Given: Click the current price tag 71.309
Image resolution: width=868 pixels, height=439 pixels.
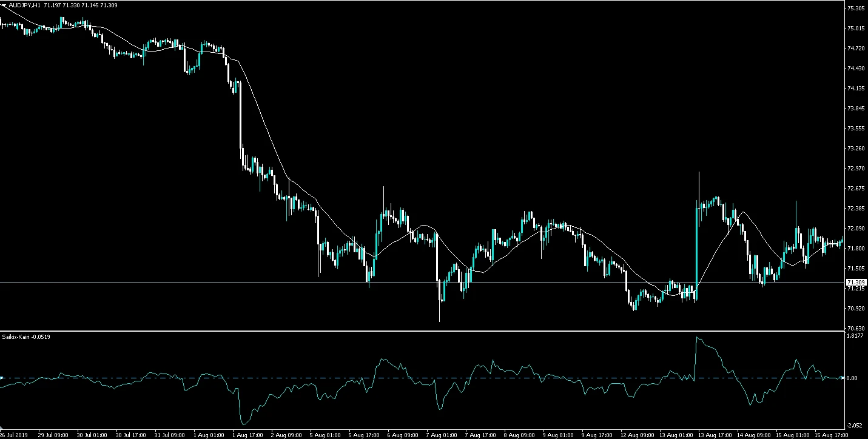Looking at the screenshot, I should [x=855, y=283].
